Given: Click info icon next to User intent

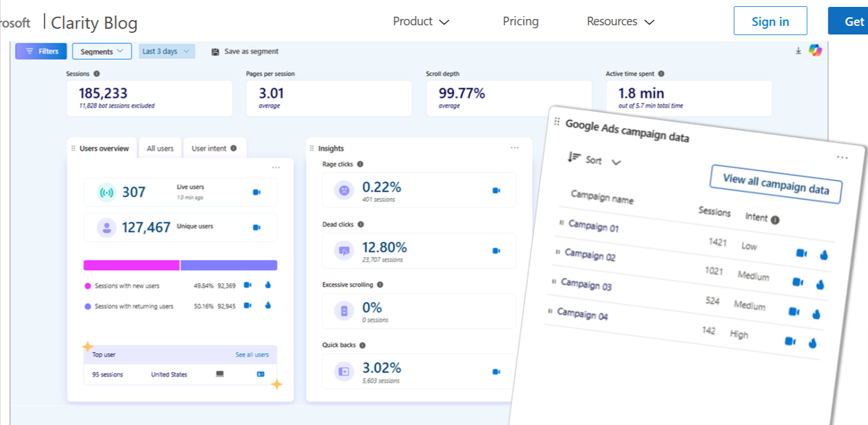Looking at the screenshot, I should click(233, 148).
